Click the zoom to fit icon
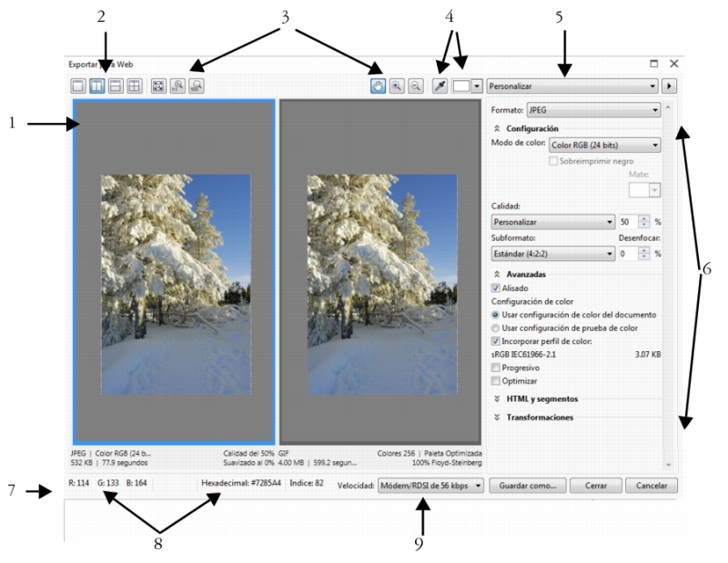 (x=157, y=86)
